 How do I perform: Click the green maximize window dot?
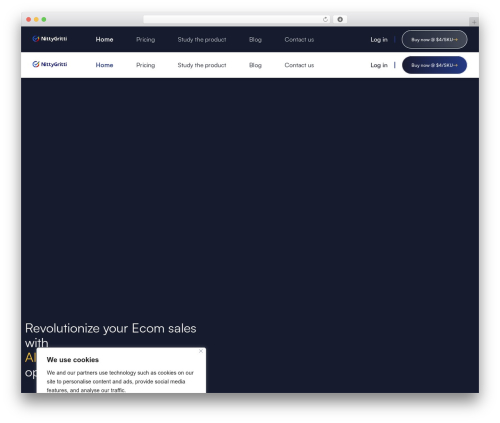(44, 19)
